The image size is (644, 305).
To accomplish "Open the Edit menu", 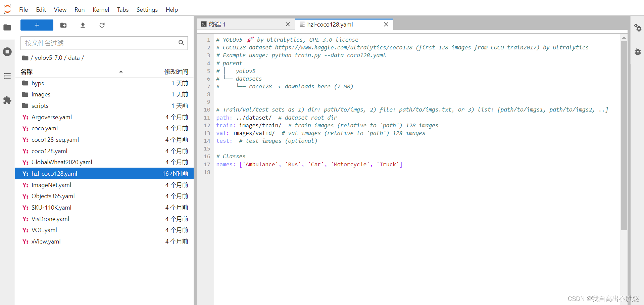I will pos(41,10).
